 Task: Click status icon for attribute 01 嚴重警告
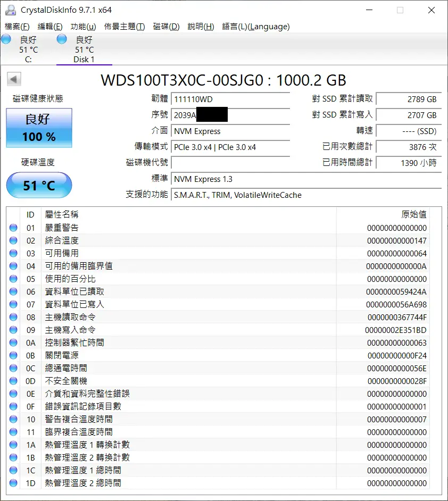(x=13, y=228)
